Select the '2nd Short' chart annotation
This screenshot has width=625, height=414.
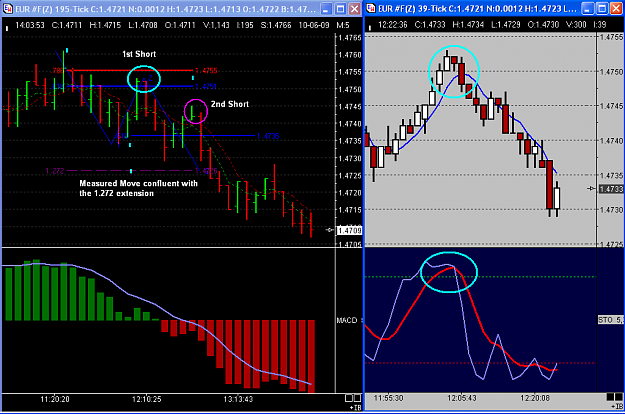[x=230, y=104]
